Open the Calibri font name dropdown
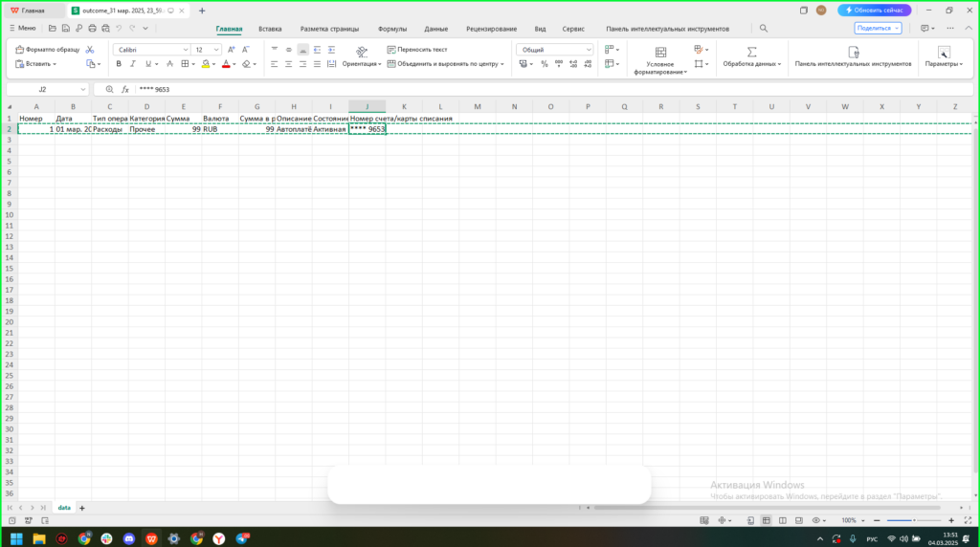Image resolution: width=980 pixels, height=547 pixels. 186,50
